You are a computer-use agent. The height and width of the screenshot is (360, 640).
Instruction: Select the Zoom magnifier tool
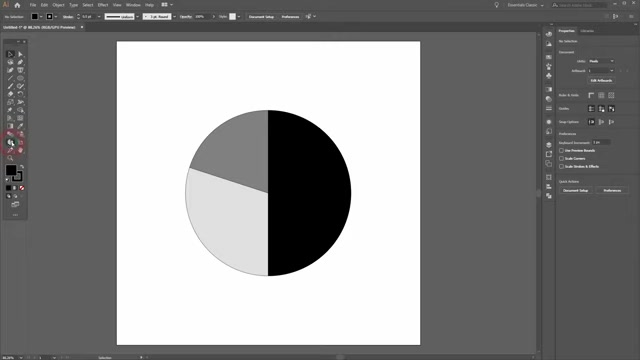(x=10, y=158)
